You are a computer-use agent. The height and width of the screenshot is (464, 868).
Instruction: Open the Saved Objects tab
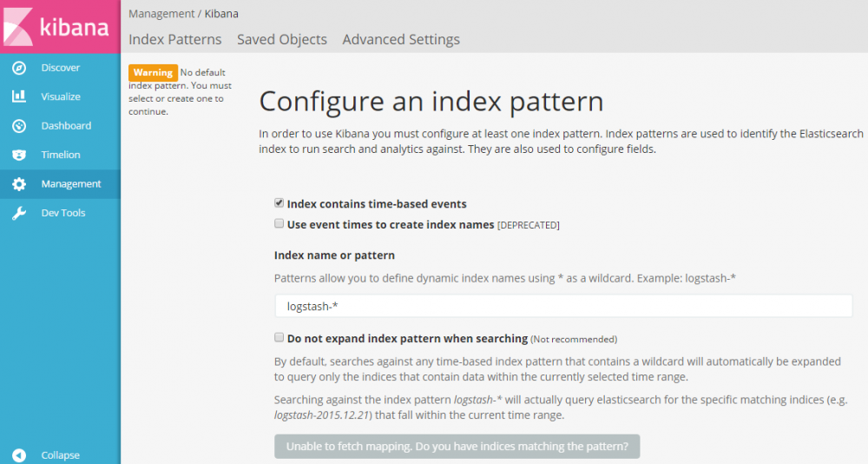coord(282,39)
